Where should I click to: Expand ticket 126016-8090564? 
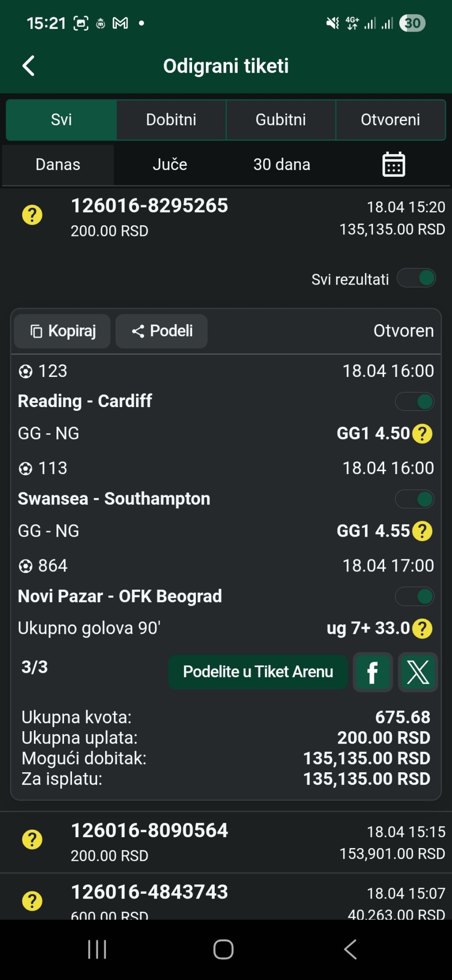coord(226,841)
